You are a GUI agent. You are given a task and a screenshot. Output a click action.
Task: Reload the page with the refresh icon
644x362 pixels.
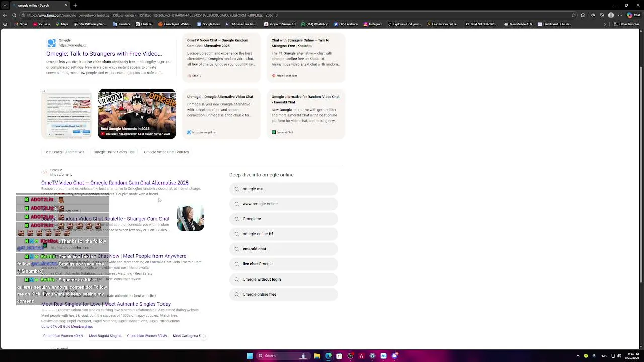(x=15, y=15)
